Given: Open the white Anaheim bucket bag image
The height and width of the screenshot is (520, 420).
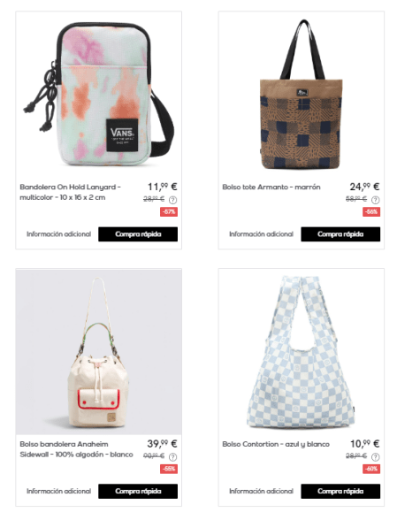Looking at the screenshot, I should 99,352.
